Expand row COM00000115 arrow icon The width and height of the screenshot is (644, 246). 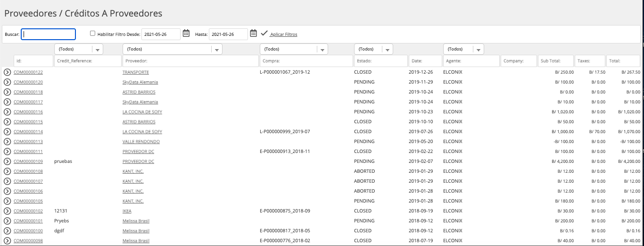click(7, 122)
